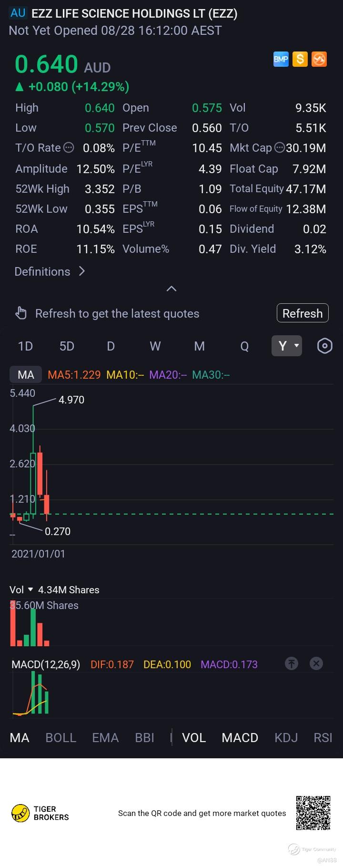Open the Y period dropdown
343x868 pixels.
287,346
